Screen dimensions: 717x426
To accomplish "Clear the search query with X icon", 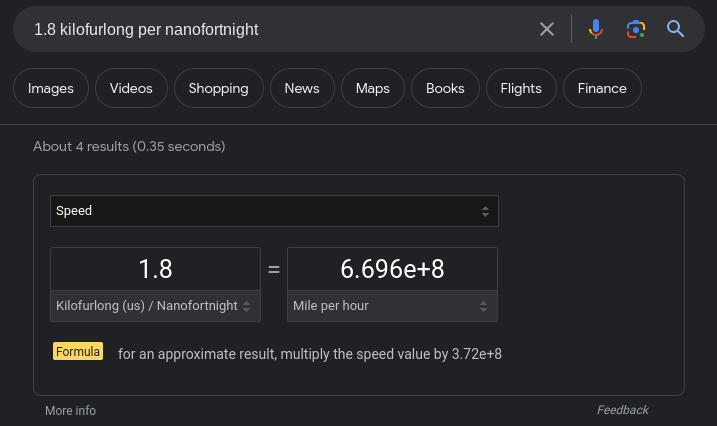I will (547, 29).
